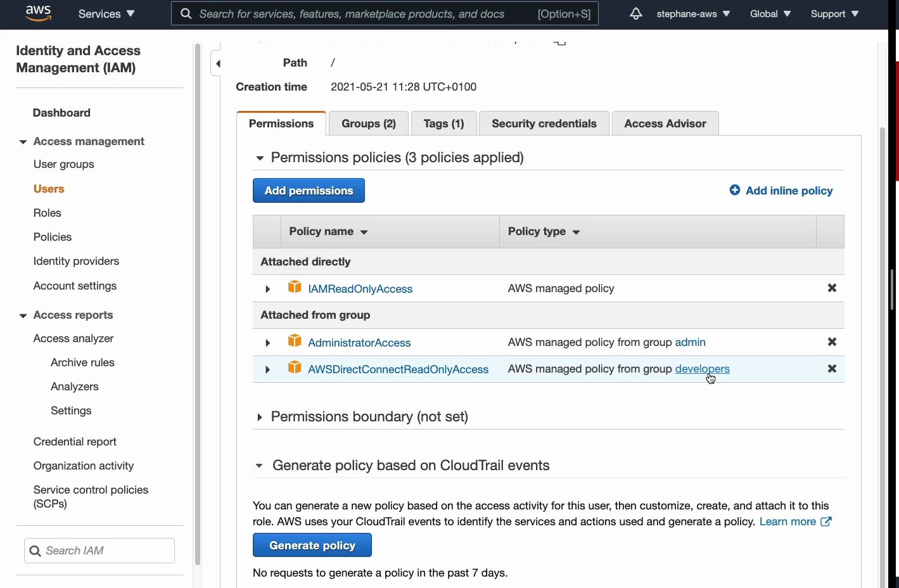Open Credential report in the sidebar
The image size is (899, 588).
75,442
